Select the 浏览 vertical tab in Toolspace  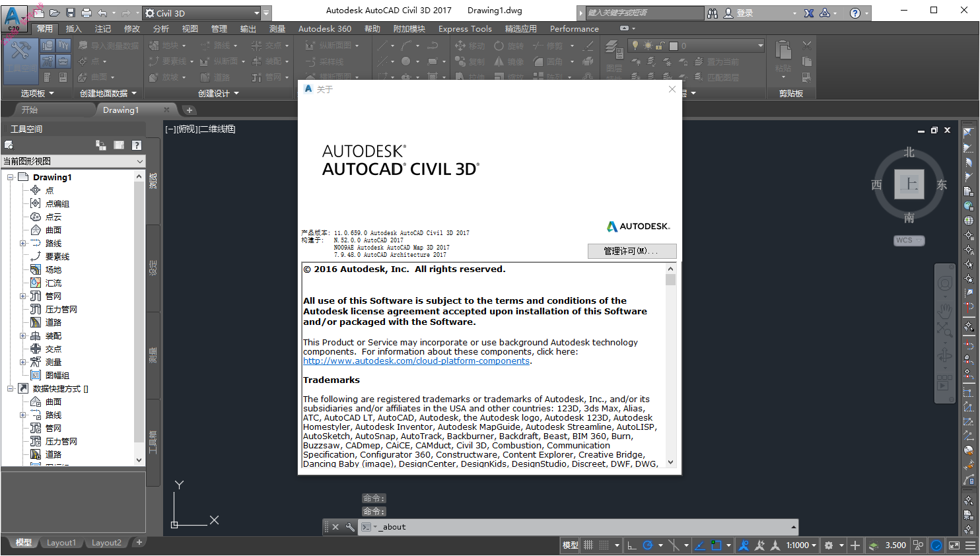pos(153,181)
